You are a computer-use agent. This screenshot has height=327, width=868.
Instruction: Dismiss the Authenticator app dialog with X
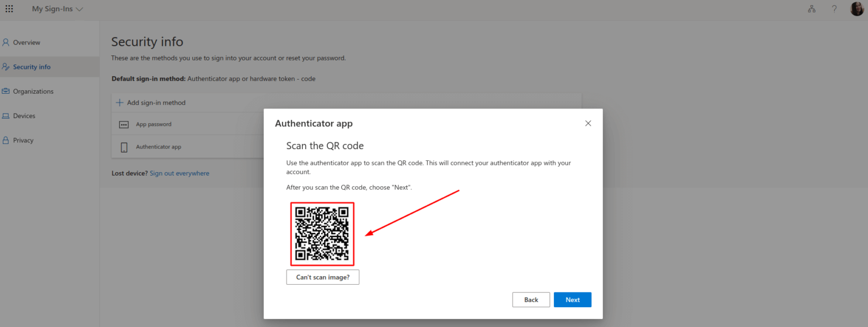coord(588,123)
